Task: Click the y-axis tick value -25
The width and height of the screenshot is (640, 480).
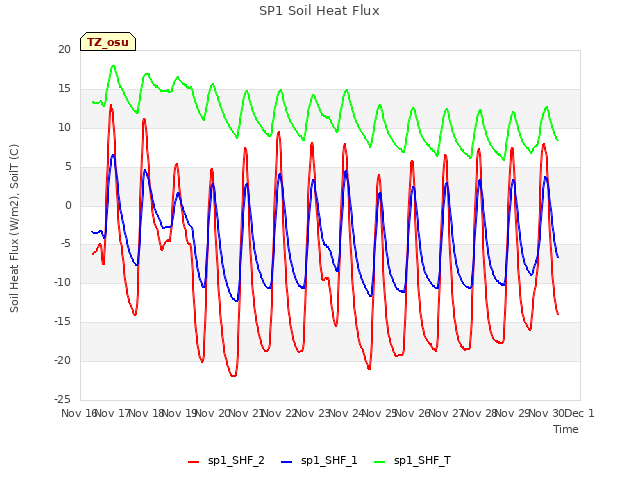Action: click(x=62, y=399)
